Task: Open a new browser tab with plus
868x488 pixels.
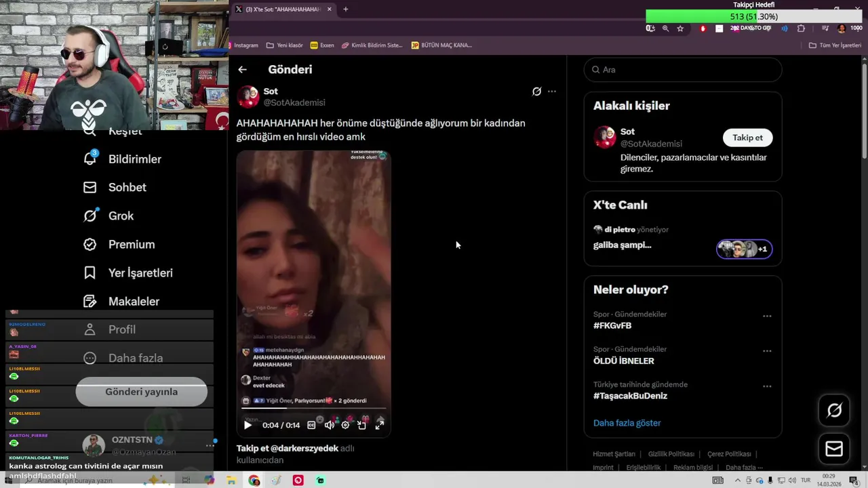Action: click(x=346, y=9)
